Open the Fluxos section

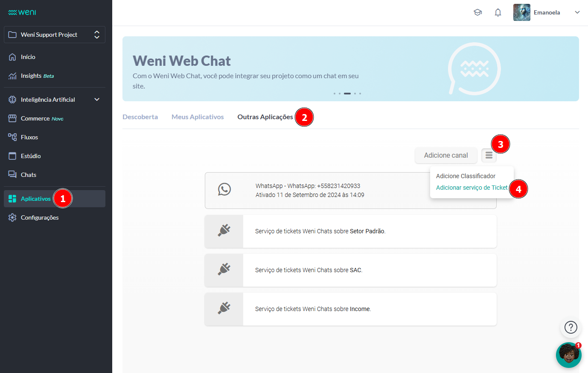(30, 137)
